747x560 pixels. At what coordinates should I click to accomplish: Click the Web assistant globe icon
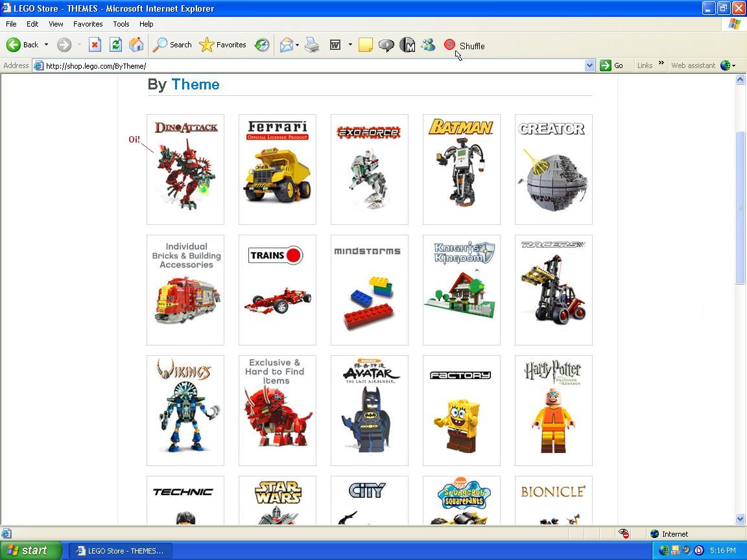point(725,65)
